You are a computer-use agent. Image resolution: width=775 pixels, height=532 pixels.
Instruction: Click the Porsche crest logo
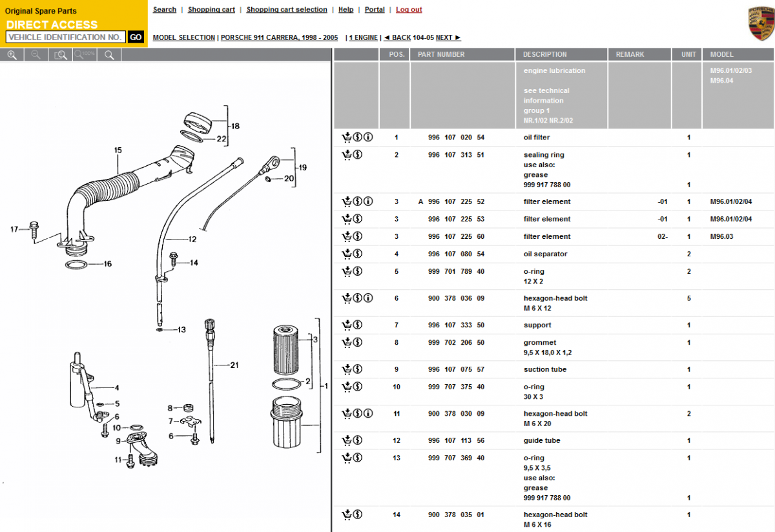tap(760, 23)
